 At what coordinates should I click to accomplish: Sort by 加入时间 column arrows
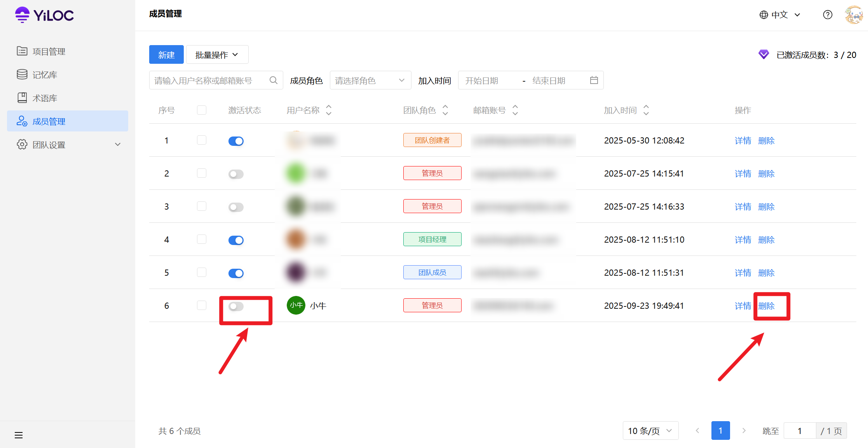click(646, 110)
